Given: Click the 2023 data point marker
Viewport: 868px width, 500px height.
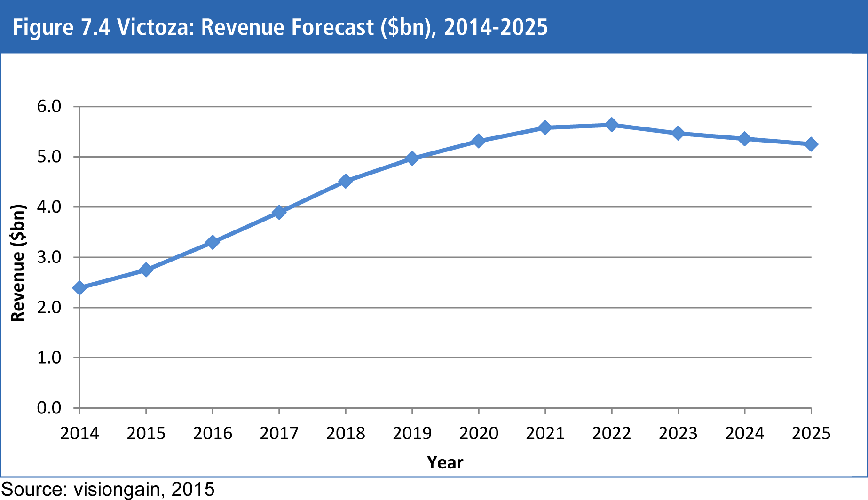Looking at the screenshot, I should point(678,133).
